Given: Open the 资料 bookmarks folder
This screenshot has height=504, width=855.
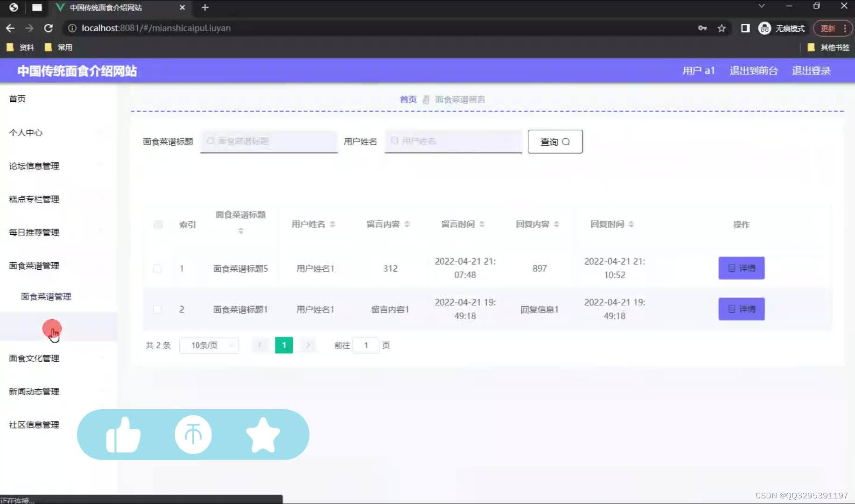Looking at the screenshot, I should (x=20, y=47).
